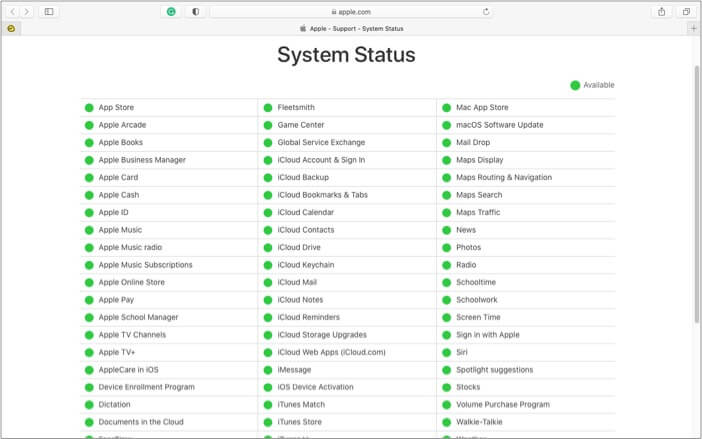The image size is (702, 439).
Task: Click Documents in the Cloud entry
Action: pyautogui.click(x=141, y=422)
